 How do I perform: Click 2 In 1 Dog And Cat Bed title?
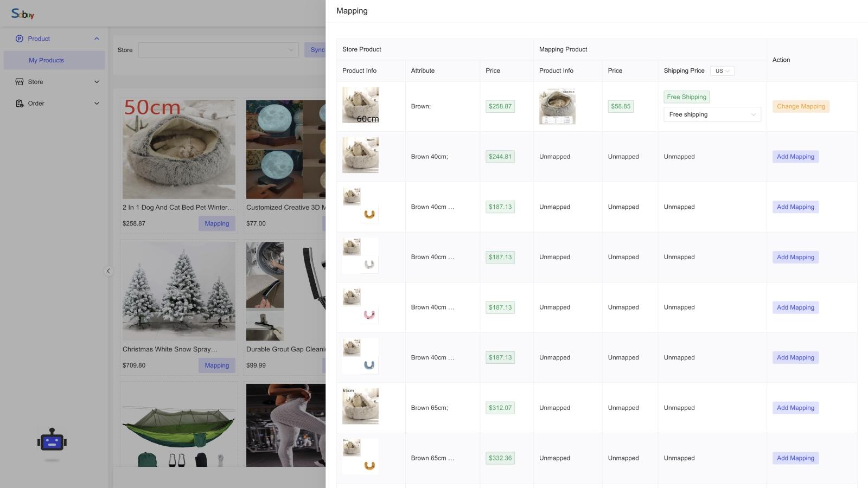click(x=178, y=208)
